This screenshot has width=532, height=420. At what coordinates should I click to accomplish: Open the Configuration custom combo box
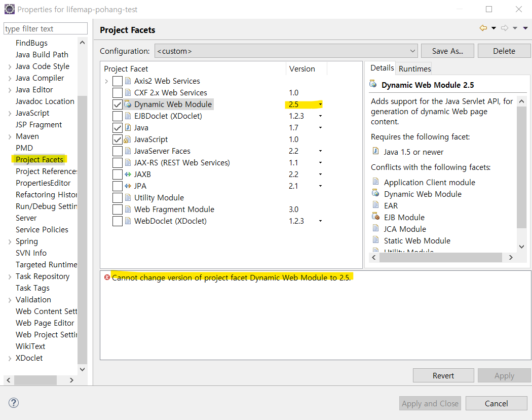(286, 51)
